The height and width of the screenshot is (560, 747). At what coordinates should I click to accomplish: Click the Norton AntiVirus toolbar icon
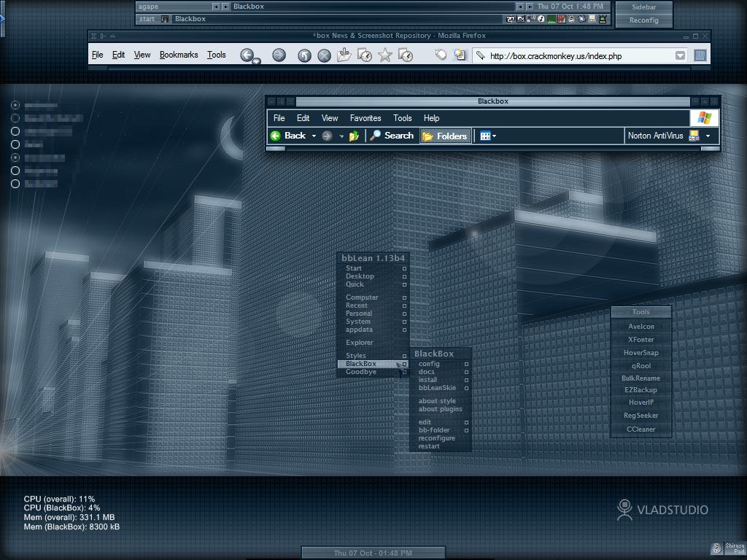coord(694,136)
